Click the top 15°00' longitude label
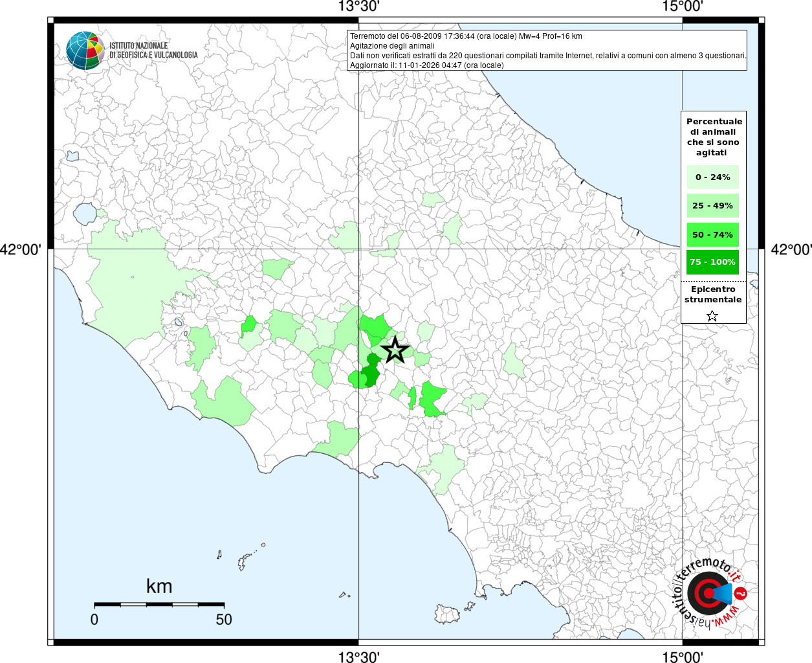Image resolution: width=812 pixels, height=663 pixels. pyautogui.click(x=683, y=6)
